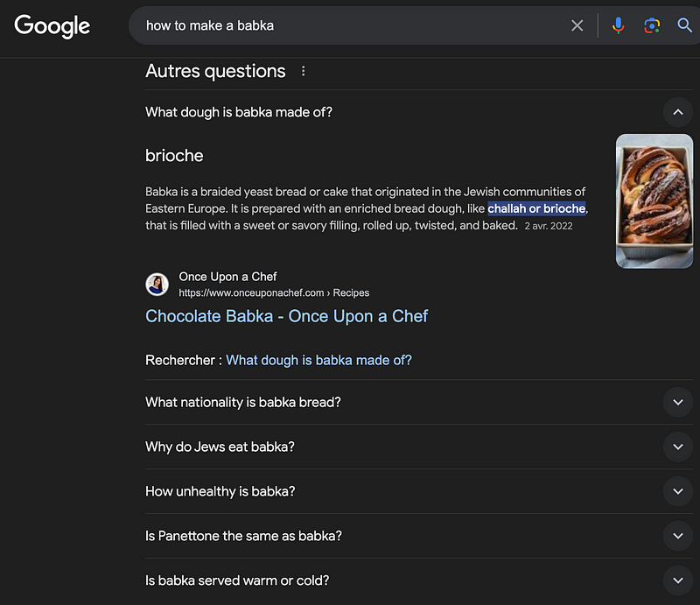Expand 'Is Panettone the same as babka?'
The height and width of the screenshot is (605, 700).
(677, 536)
